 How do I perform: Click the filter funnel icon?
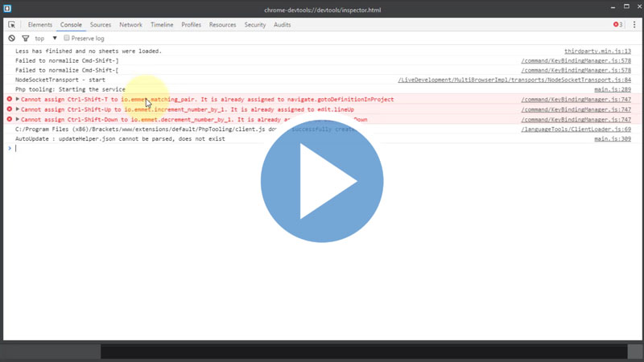26,38
